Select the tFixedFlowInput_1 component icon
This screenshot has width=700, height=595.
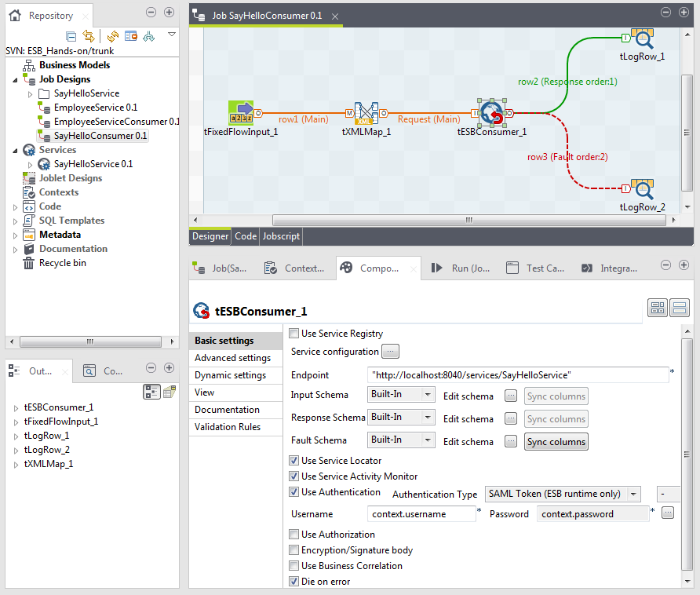[241, 113]
